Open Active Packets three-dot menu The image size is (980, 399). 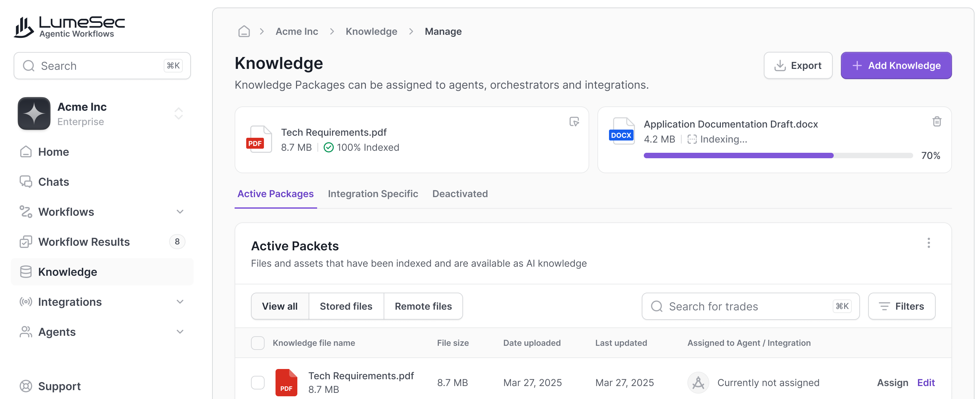[x=929, y=243]
